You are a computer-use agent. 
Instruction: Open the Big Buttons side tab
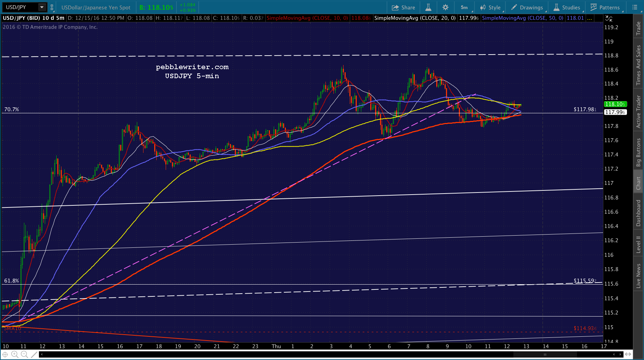point(638,153)
